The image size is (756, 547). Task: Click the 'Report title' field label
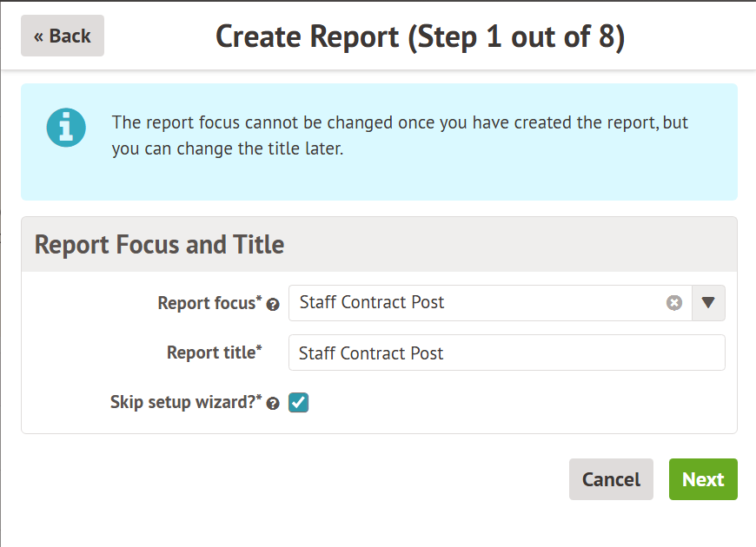pos(210,353)
